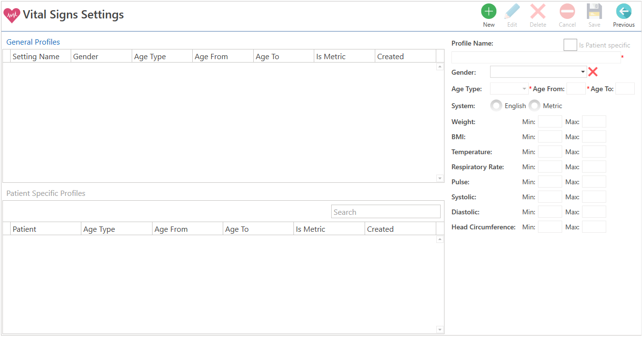Go back with the Previous arrow icon
This screenshot has height=337, width=644.
[x=624, y=11]
